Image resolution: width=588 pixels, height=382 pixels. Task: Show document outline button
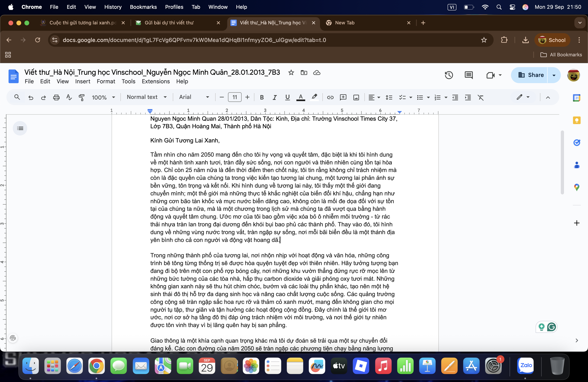click(x=20, y=128)
